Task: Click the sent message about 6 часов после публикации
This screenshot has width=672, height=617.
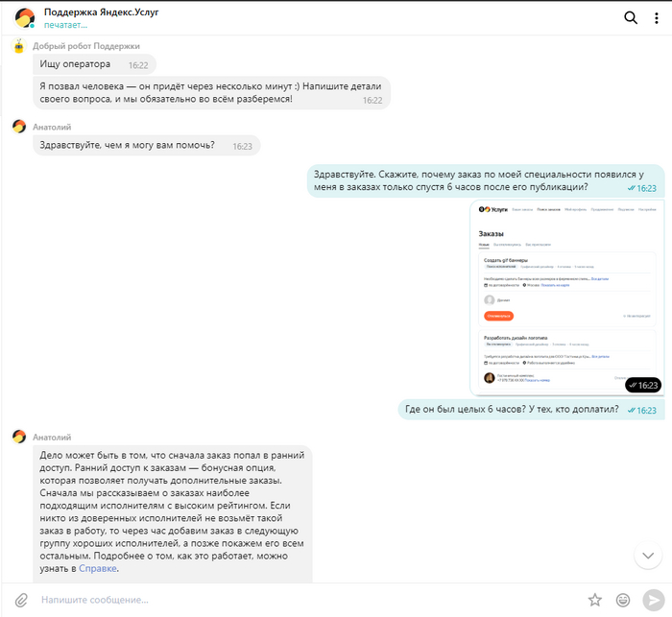Action: [x=486, y=180]
